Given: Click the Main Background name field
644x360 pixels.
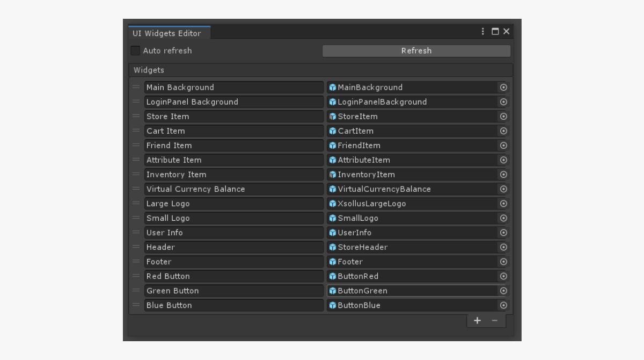Looking at the screenshot, I should [x=233, y=88].
